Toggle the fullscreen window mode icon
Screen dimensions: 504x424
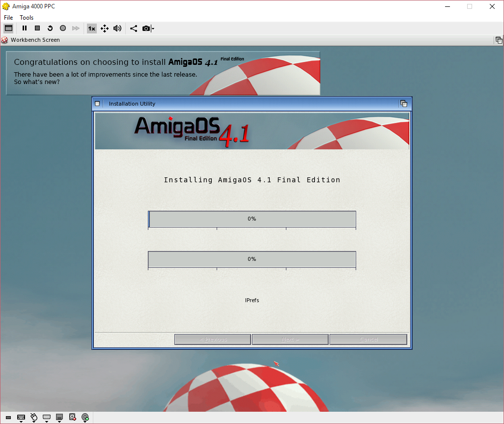tap(9, 28)
